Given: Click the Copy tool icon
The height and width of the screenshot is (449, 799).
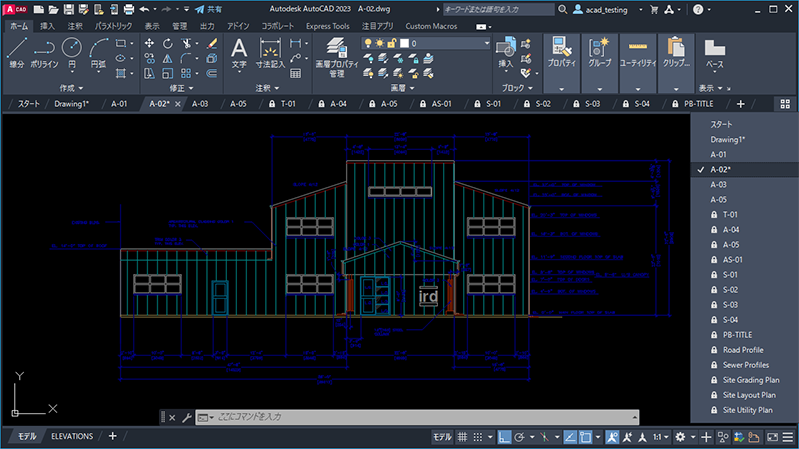Looking at the screenshot, I should (149, 59).
